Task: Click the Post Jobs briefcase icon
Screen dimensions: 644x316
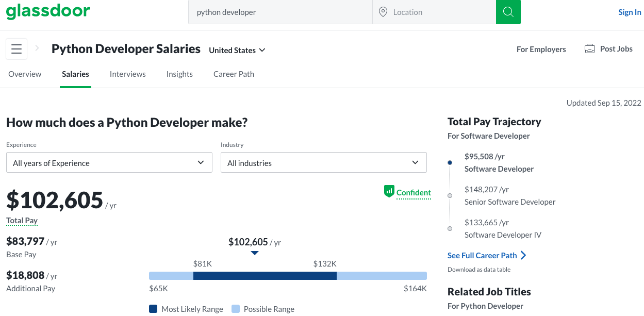Action: tap(590, 49)
